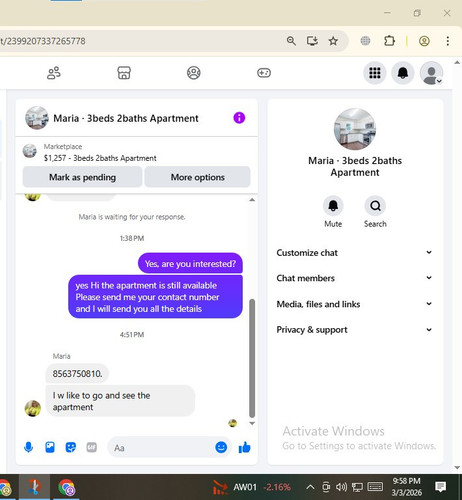Click the chat scrollbar thumb
462x500 pixels.
pos(252,358)
